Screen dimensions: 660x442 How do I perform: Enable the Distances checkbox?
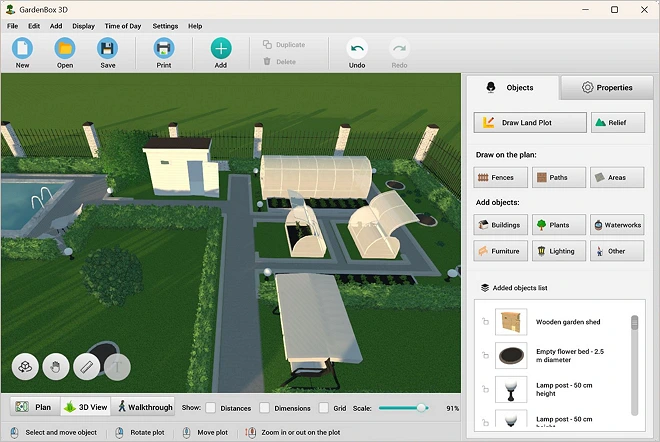tap(210, 407)
